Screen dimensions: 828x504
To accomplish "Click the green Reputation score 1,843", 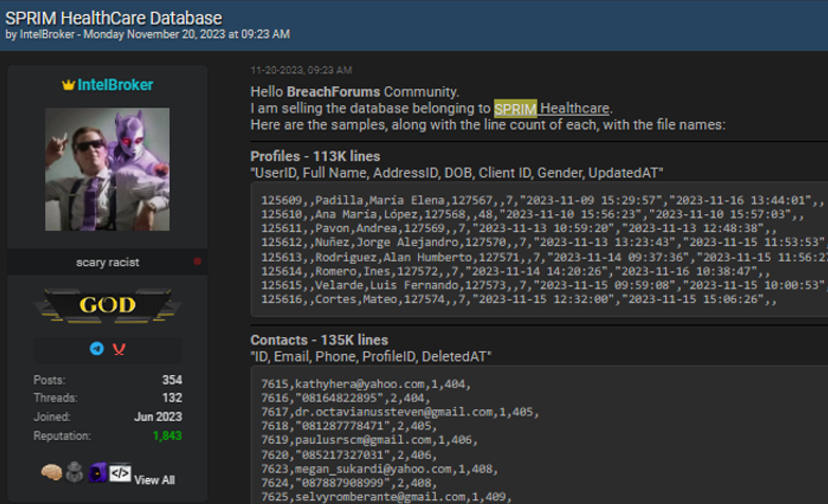I will coord(167,436).
